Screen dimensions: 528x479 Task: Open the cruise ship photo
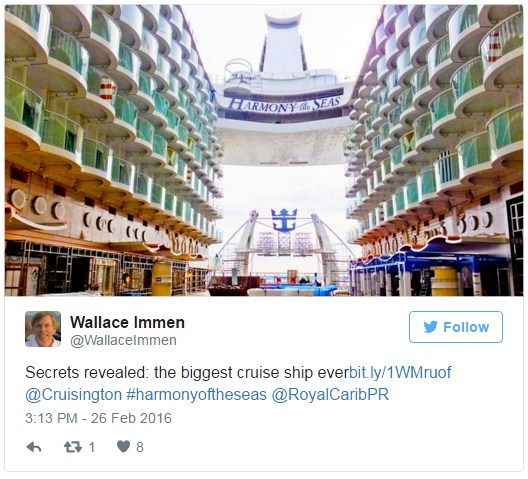click(264, 150)
